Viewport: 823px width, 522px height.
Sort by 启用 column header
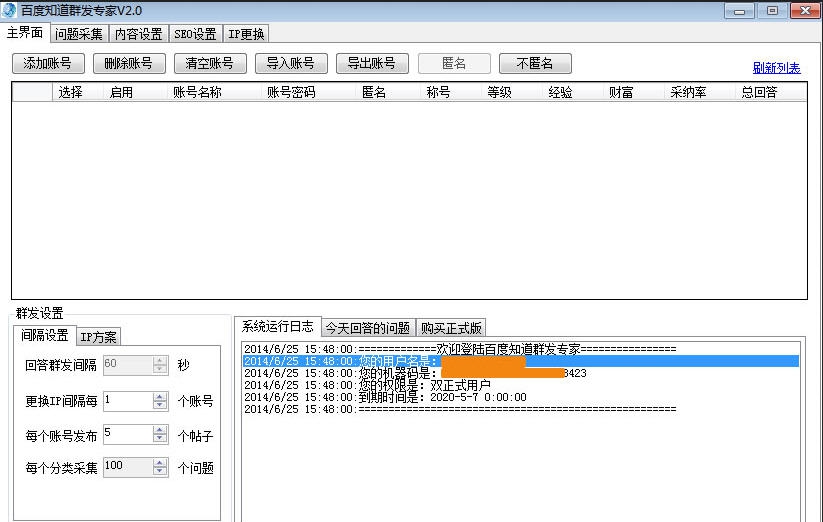(x=134, y=92)
